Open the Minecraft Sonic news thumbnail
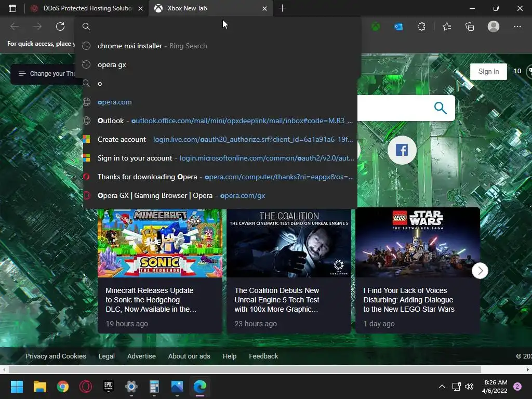This screenshot has height=399, width=532. tap(160, 243)
